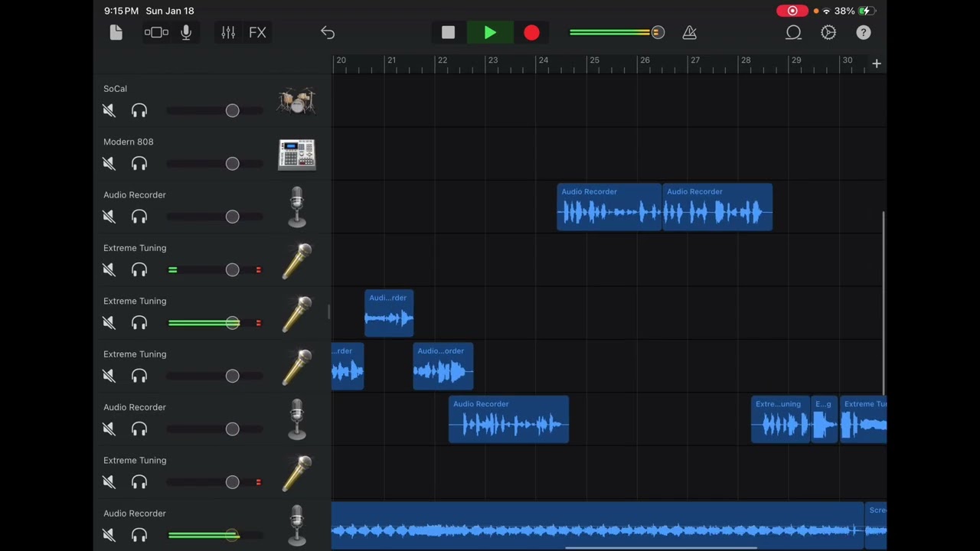The image size is (980, 551).
Task: Tap the red screen-recording indicator in the status bar
Action: [x=792, y=11]
